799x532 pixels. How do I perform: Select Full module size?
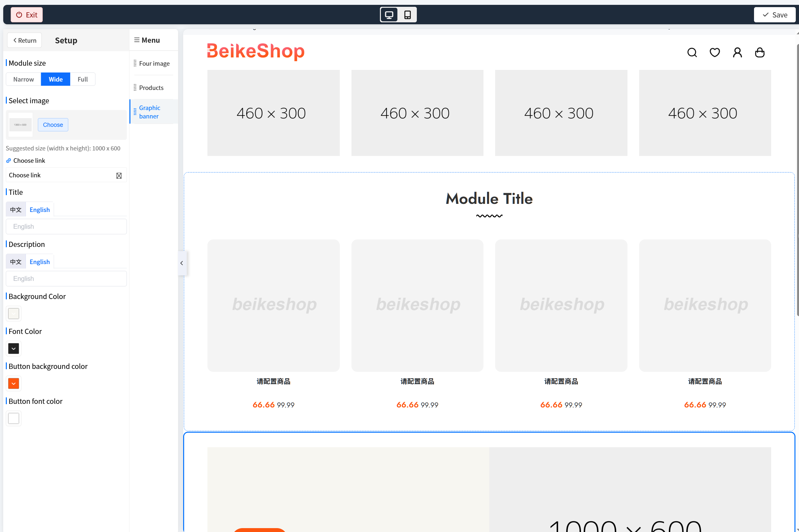click(x=83, y=79)
